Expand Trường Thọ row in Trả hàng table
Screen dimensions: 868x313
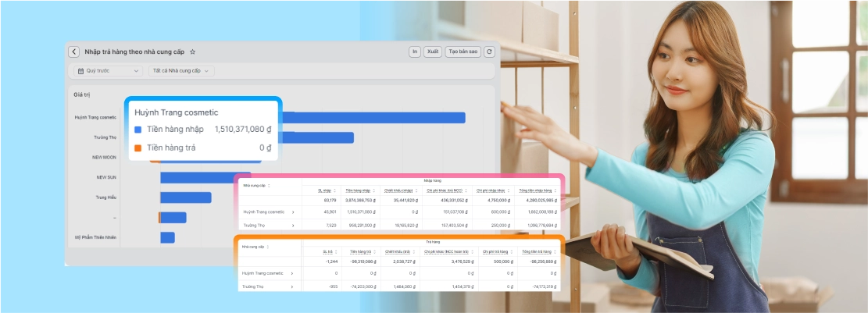pyautogui.click(x=293, y=286)
